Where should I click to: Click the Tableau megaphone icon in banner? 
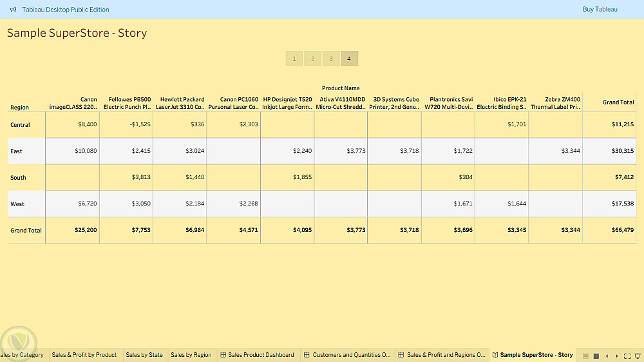pyautogui.click(x=13, y=10)
